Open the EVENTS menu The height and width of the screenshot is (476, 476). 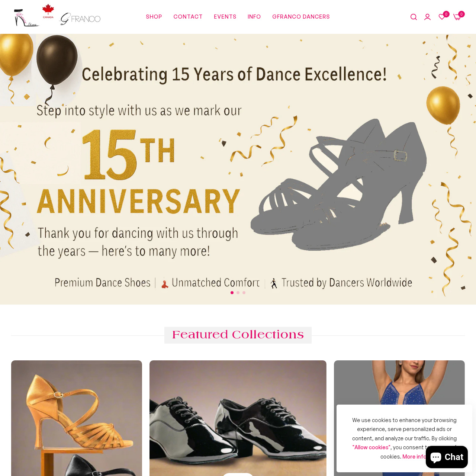click(225, 17)
